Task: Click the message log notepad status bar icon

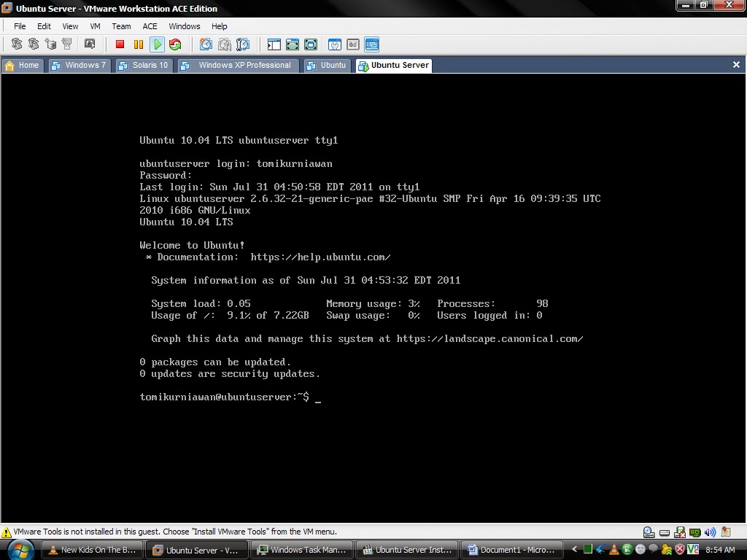Action: pos(726,532)
